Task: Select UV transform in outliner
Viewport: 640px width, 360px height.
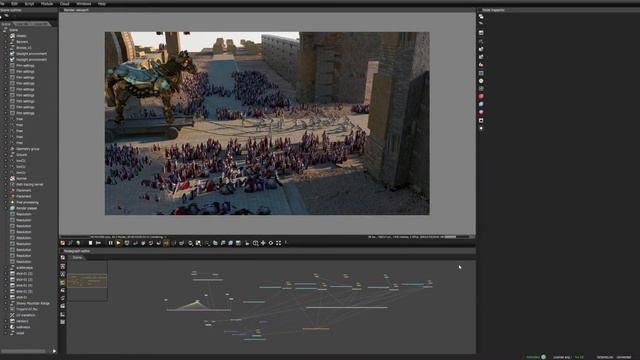Action: click(26, 315)
